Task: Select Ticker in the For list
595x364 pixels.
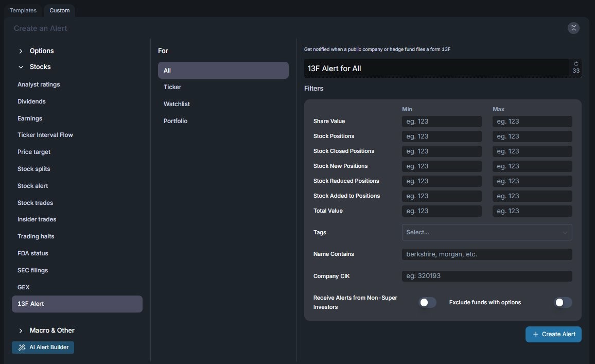Action: [x=172, y=87]
